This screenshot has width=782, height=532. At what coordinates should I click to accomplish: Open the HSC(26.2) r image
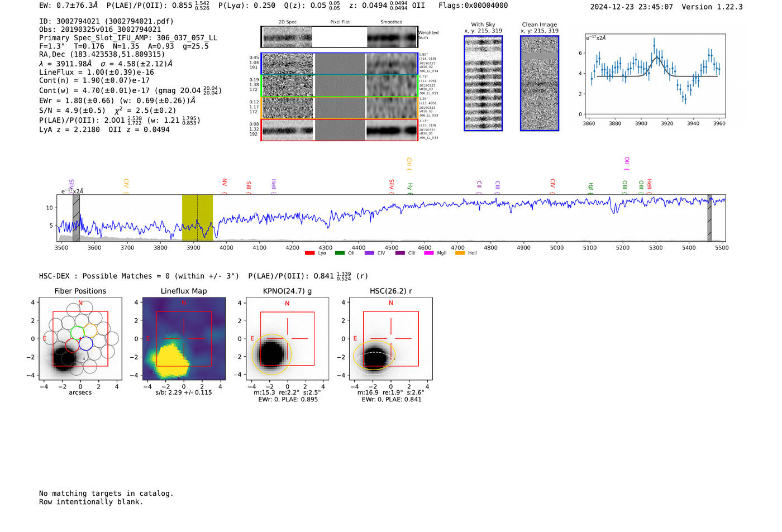click(390, 339)
